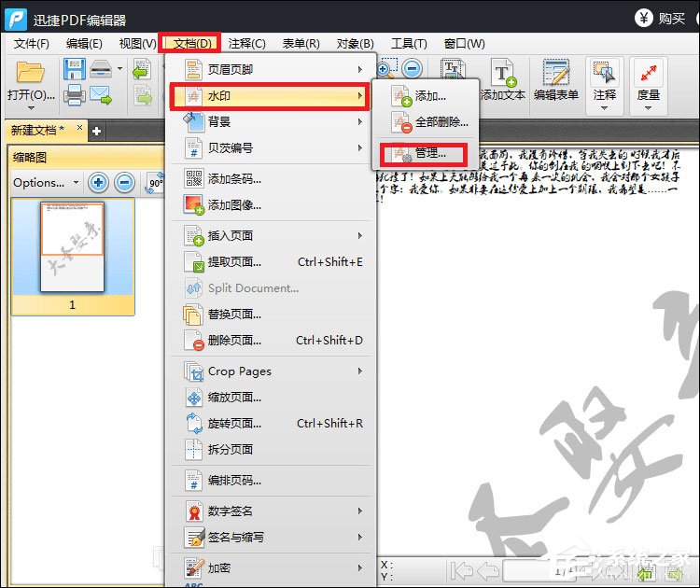Expand the scanner dropdown arrow
The image size is (700, 588).
point(119,69)
